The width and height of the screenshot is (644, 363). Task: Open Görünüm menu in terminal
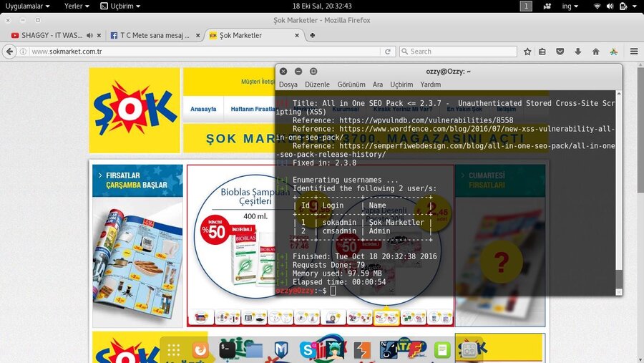coord(351,84)
